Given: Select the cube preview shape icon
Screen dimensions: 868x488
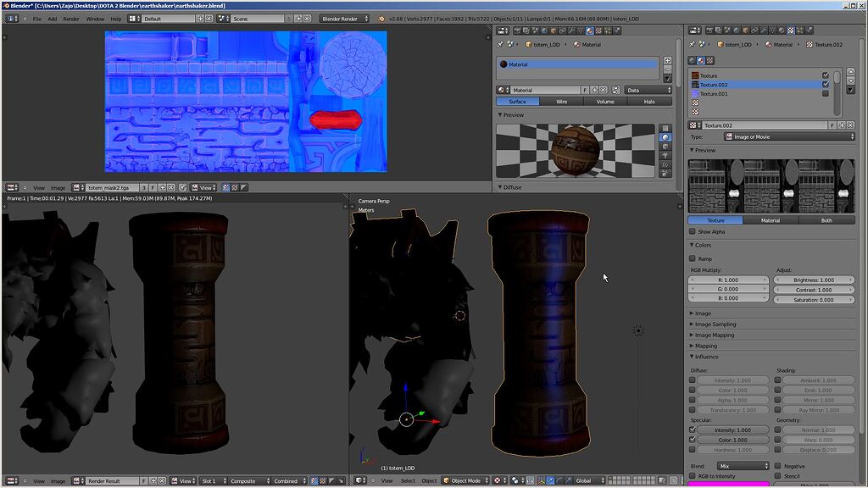Looking at the screenshot, I should pos(665,147).
